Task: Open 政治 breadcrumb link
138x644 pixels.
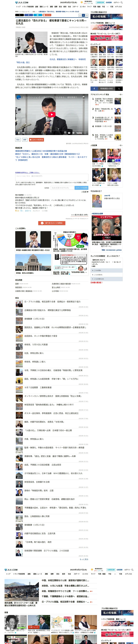Action: [34, 11]
